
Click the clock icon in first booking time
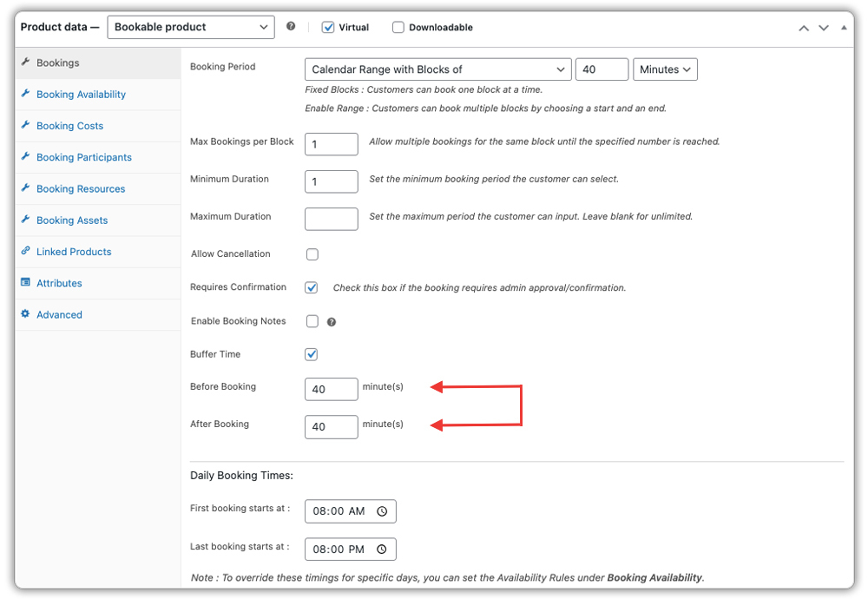381,511
